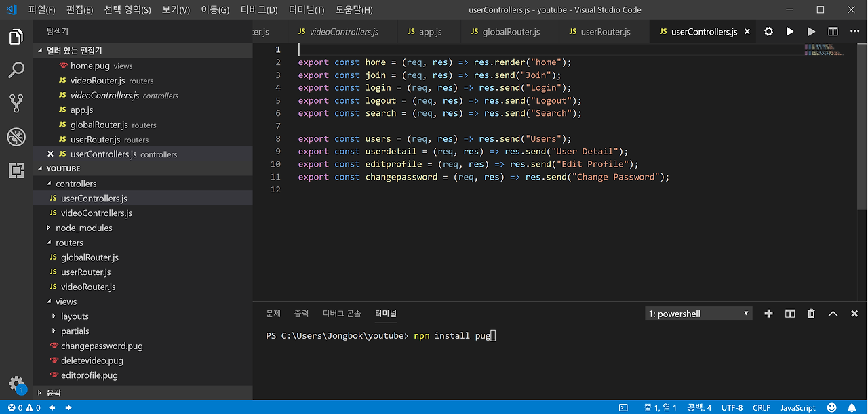Maximize the panel with the up chevron

(x=833, y=314)
